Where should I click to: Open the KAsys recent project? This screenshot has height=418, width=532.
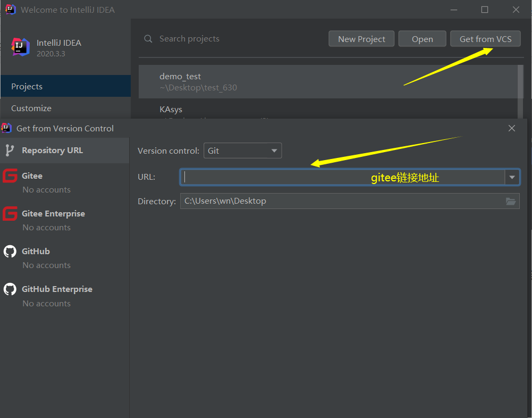[328, 110]
